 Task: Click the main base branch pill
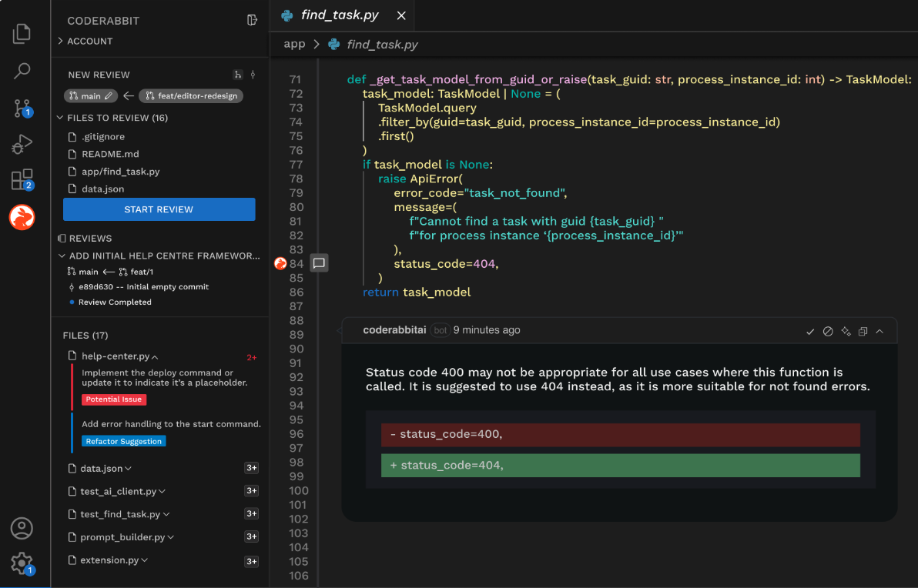(x=91, y=96)
